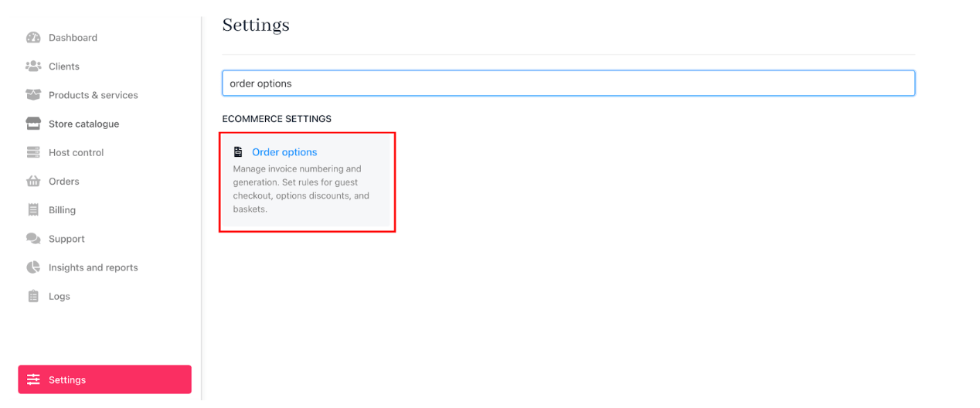Viewport: 980px width, 408px height.
Task: Click the Insights and reports pie chart icon
Action: [x=33, y=267]
